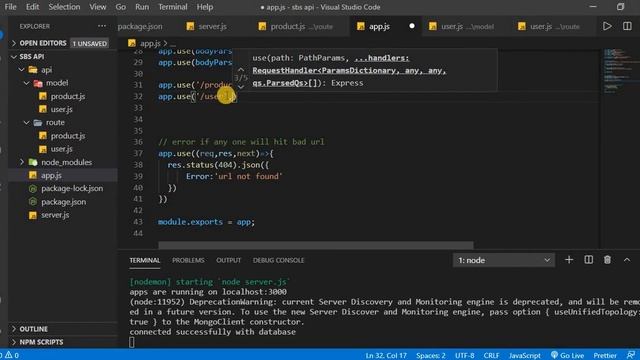Click the route folder icon
The image size is (640, 360).
pos(38,122)
